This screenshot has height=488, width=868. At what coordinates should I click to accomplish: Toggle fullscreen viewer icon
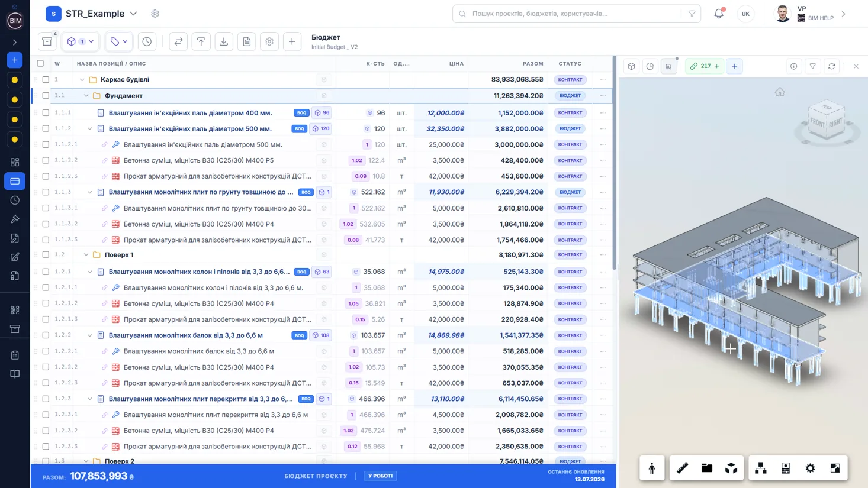(835, 468)
